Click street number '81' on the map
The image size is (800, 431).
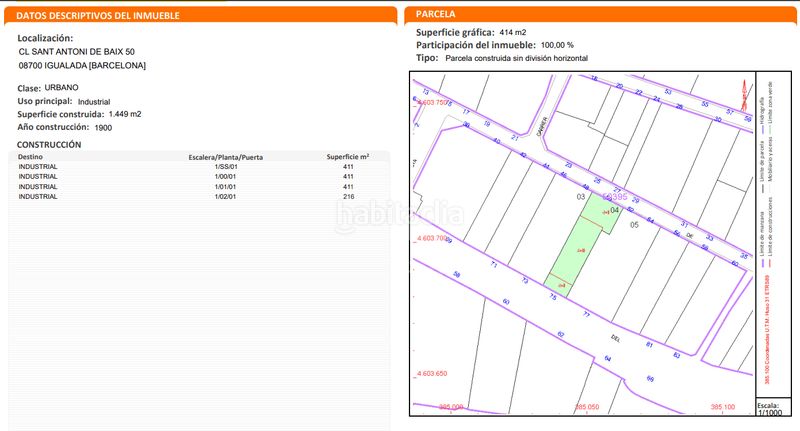coord(649,345)
